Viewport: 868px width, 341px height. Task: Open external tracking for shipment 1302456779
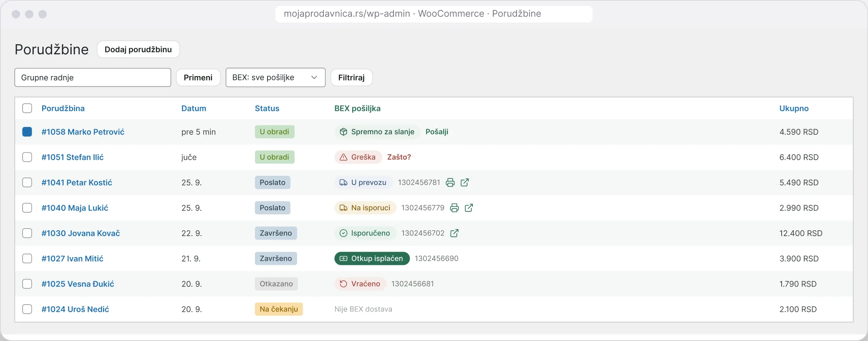pos(469,208)
